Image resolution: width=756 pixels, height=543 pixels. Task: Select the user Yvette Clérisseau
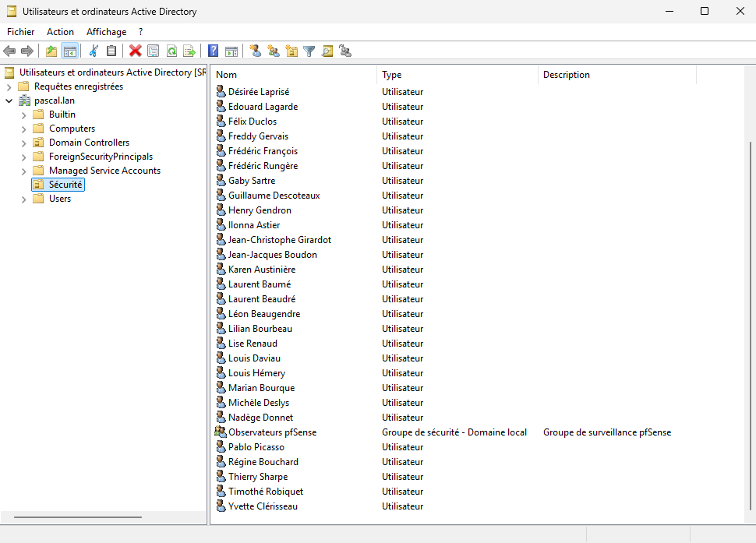click(263, 506)
